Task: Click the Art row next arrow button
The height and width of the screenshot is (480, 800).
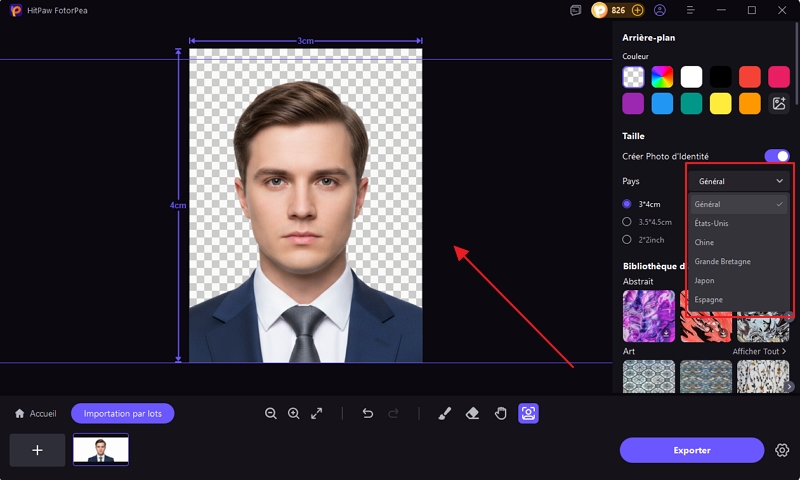Action: pyautogui.click(x=789, y=386)
